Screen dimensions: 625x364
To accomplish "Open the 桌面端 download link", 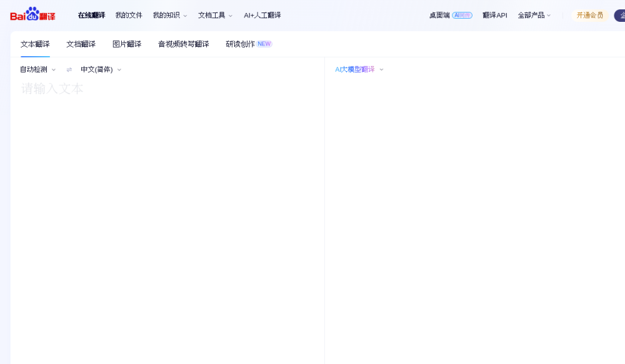I will click(451, 15).
